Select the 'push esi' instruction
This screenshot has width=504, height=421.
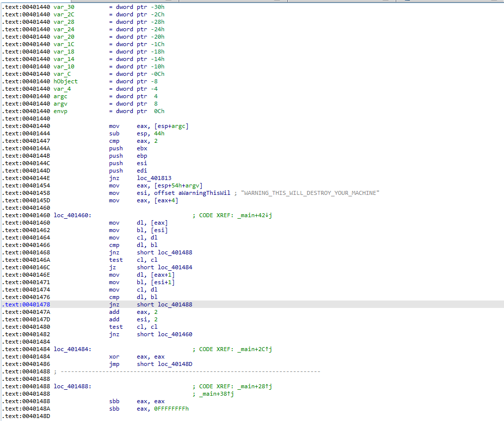[128, 163]
